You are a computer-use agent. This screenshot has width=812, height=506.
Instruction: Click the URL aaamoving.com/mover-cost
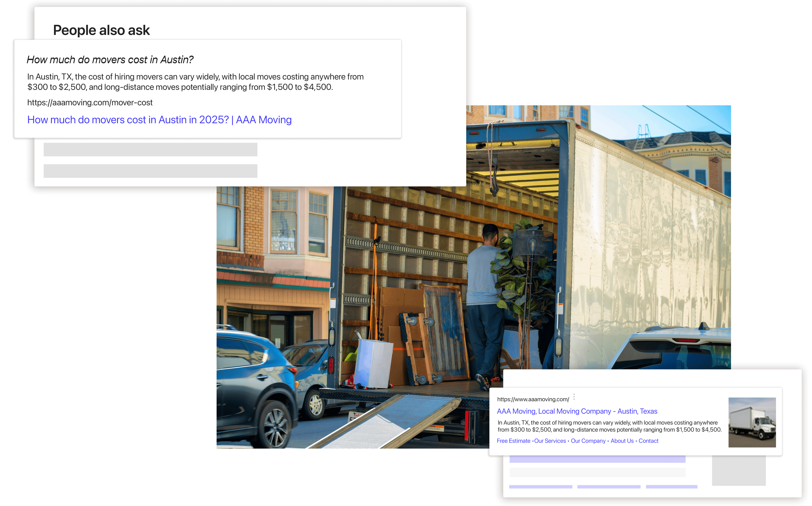click(x=90, y=102)
